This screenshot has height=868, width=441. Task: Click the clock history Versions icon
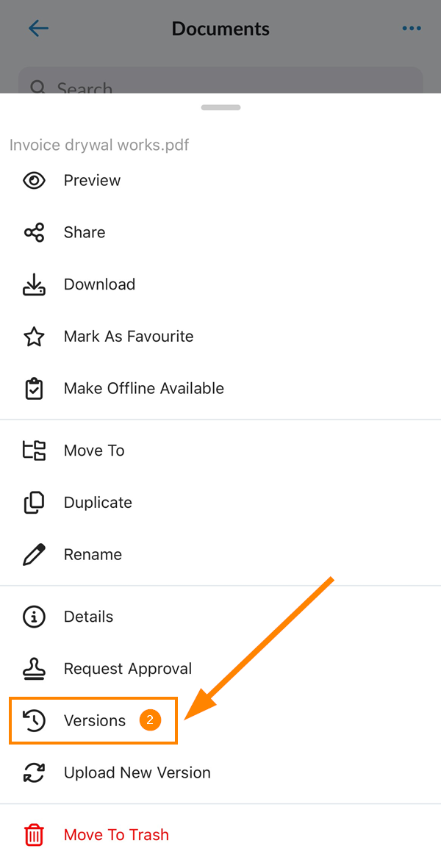click(x=35, y=721)
